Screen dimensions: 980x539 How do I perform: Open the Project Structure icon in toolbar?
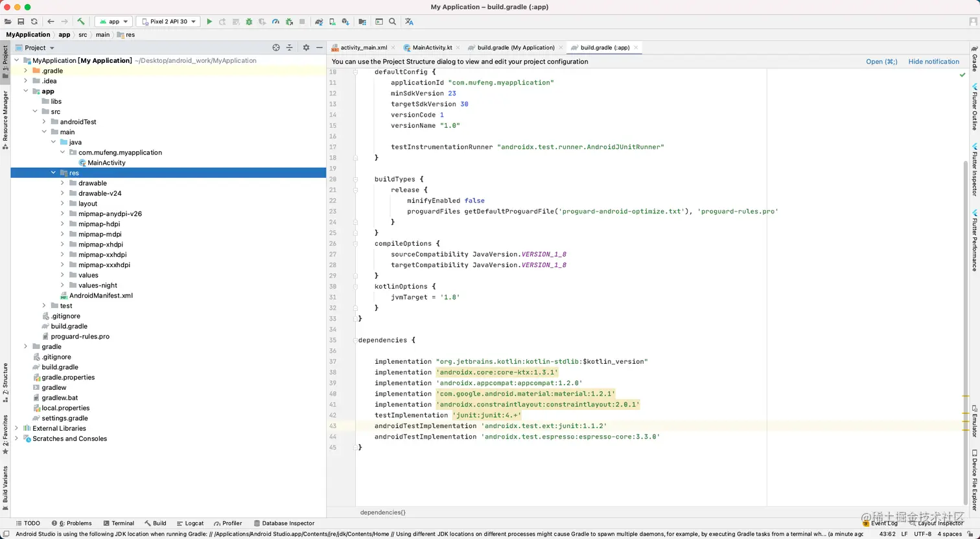pyautogui.click(x=362, y=21)
